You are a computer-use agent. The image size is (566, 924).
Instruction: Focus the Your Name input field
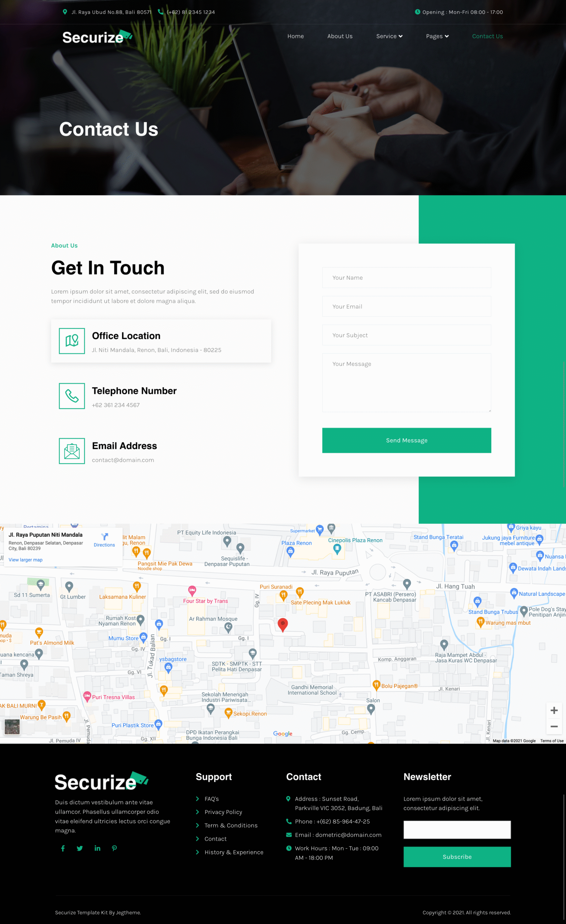coord(406,278)
